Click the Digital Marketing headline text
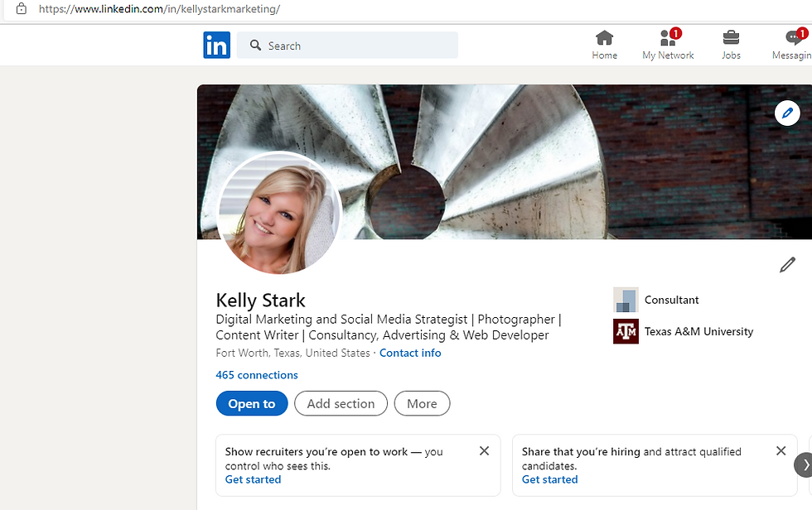 (389, 327)
